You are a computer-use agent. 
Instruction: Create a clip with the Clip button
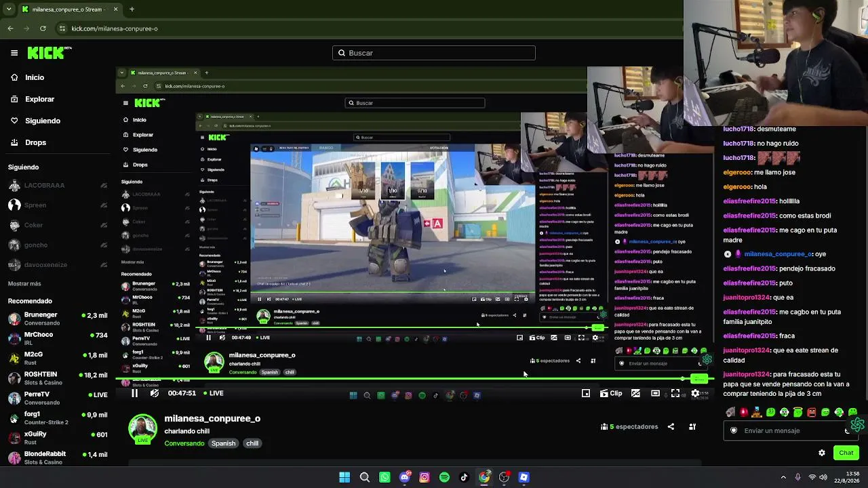point(611,393)
